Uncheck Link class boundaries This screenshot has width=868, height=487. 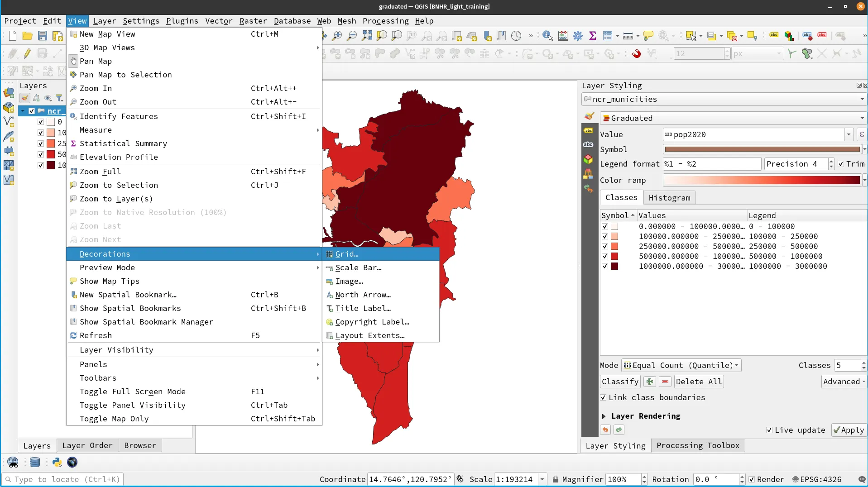[x=604, y=397]
